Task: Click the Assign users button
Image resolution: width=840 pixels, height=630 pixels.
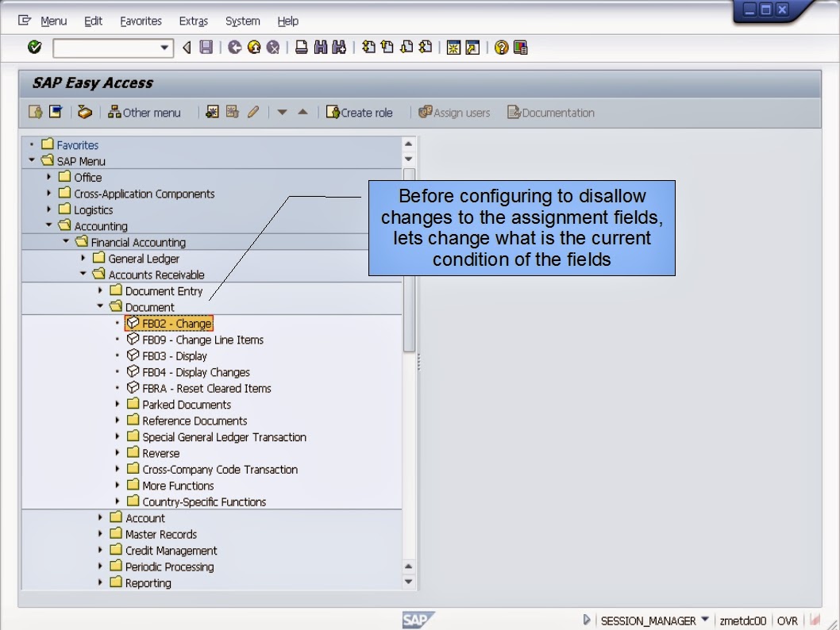Action: click(454, 113)
